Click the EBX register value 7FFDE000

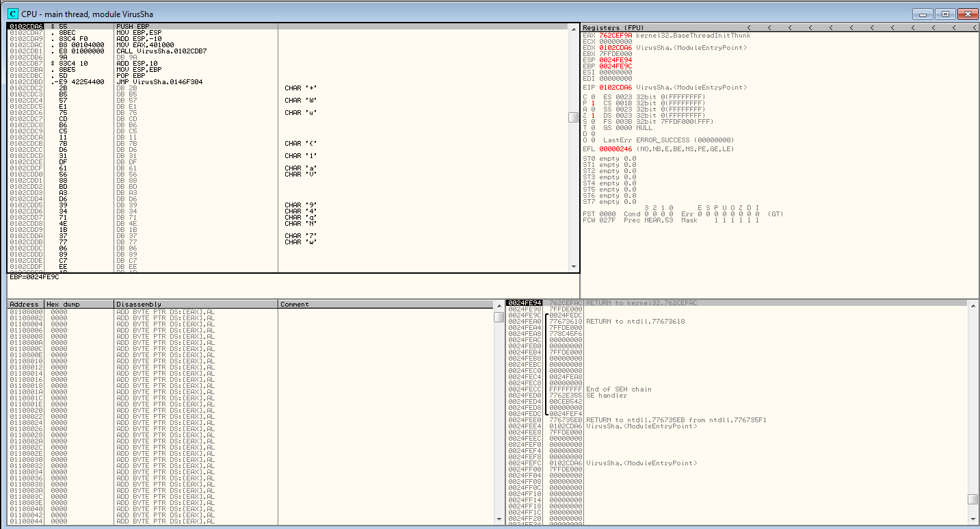point(615,54)
